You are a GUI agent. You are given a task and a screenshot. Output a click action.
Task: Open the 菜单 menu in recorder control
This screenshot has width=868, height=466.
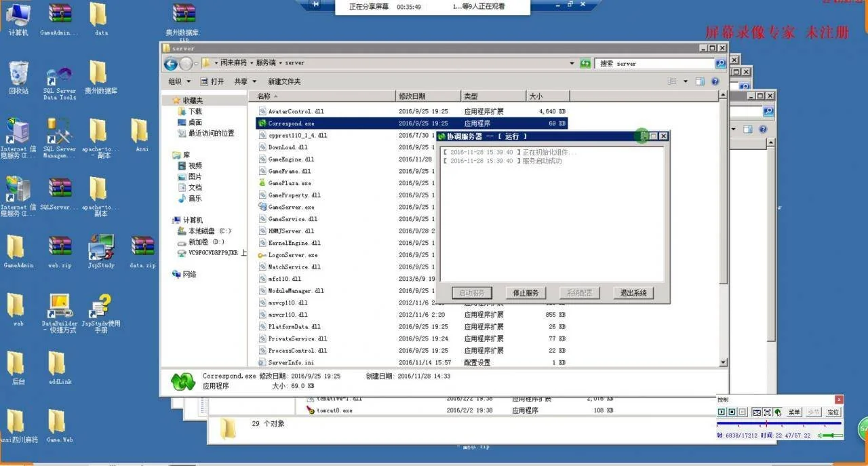pos(794,412)
